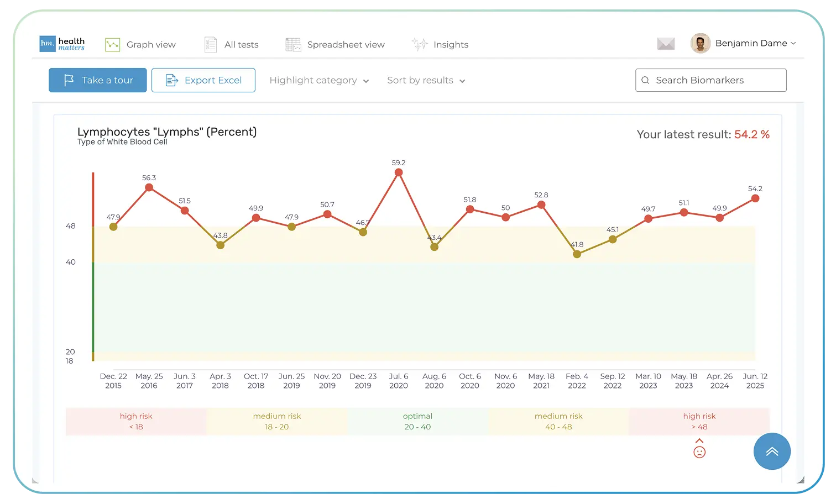Open Graph view from the top navigation
This screenshot has width=836, height=504.
[142, 44]
